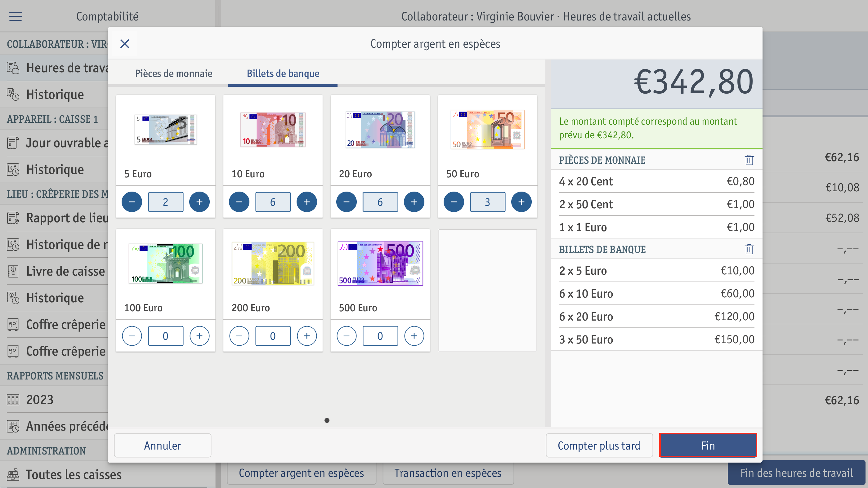Open Livre de caisse in the sidebar
868x488 pixels.
54,271
